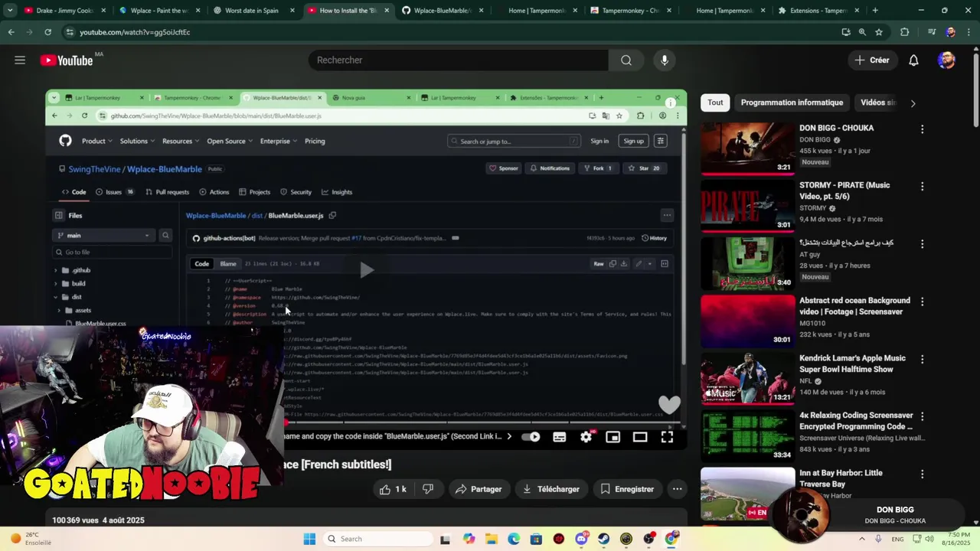Click the zoom magnifier in address bar
980x551 pixels.
pyautogui.click(x=862, y=32)
